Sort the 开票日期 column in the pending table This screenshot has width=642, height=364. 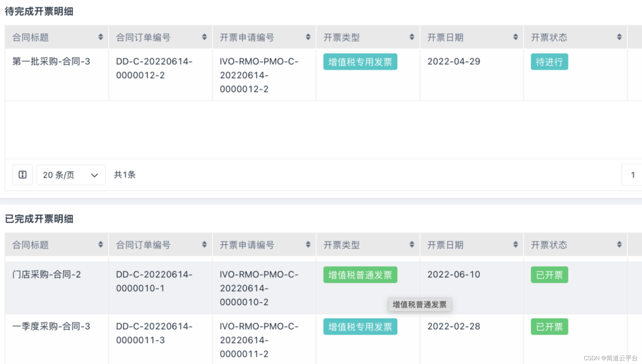point(515,37)
